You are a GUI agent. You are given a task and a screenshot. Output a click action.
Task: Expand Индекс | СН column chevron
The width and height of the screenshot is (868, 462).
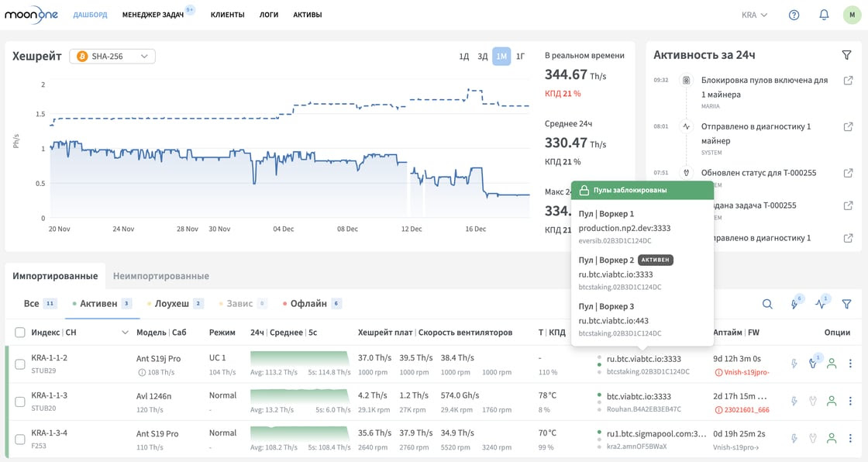coord(125,333)
